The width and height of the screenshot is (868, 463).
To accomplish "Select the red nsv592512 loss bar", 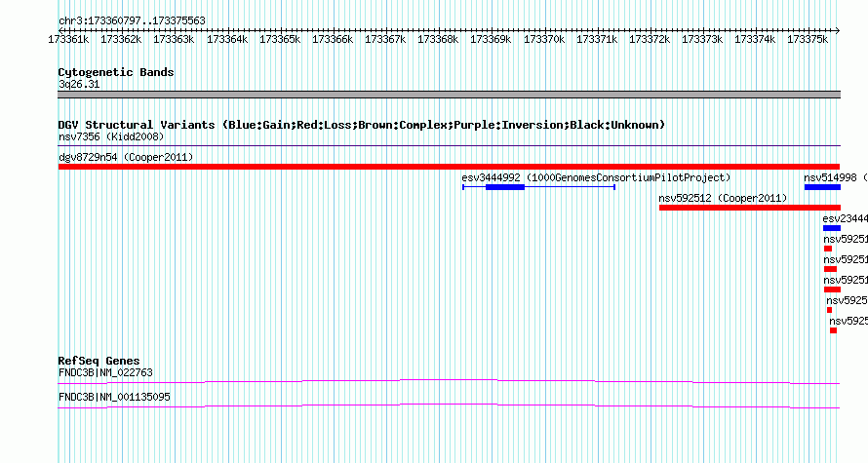I will pos(750,208).
